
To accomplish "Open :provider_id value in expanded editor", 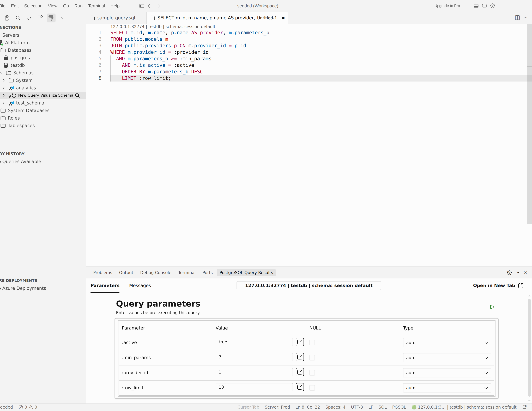I will click(300, 372).
